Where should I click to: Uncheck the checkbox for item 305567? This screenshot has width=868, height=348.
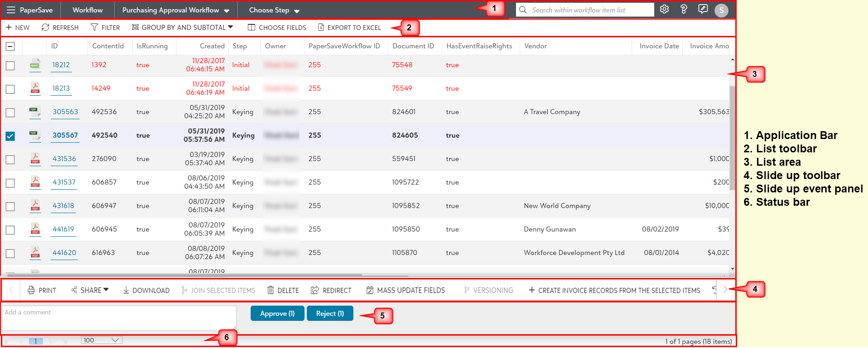[x=10, y=136]
